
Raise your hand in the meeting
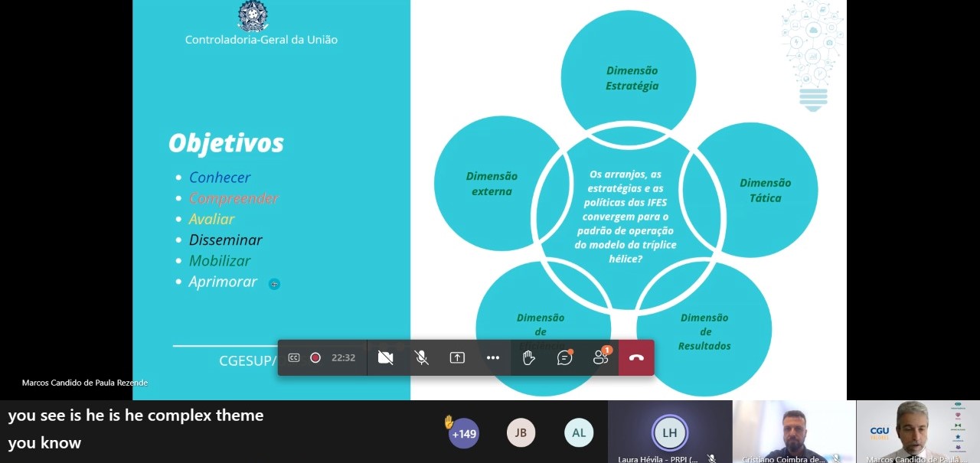tap(529, 357)
